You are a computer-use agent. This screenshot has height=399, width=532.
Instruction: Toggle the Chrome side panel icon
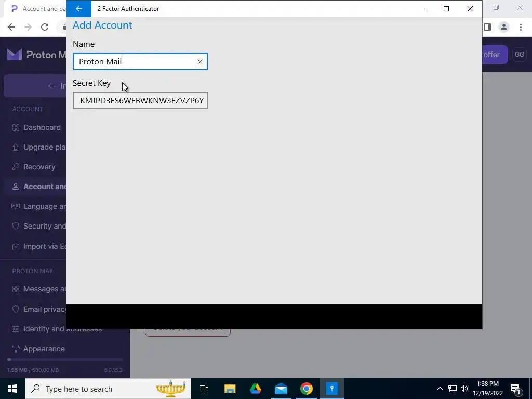[487, 27]
